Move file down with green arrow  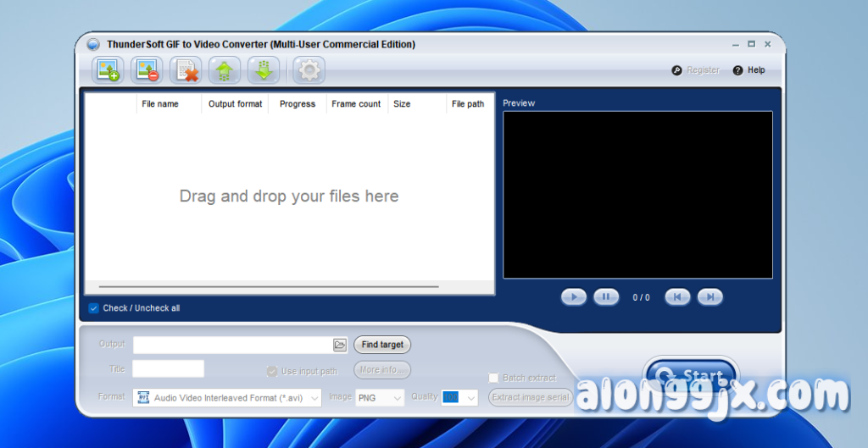pos(264,70)
